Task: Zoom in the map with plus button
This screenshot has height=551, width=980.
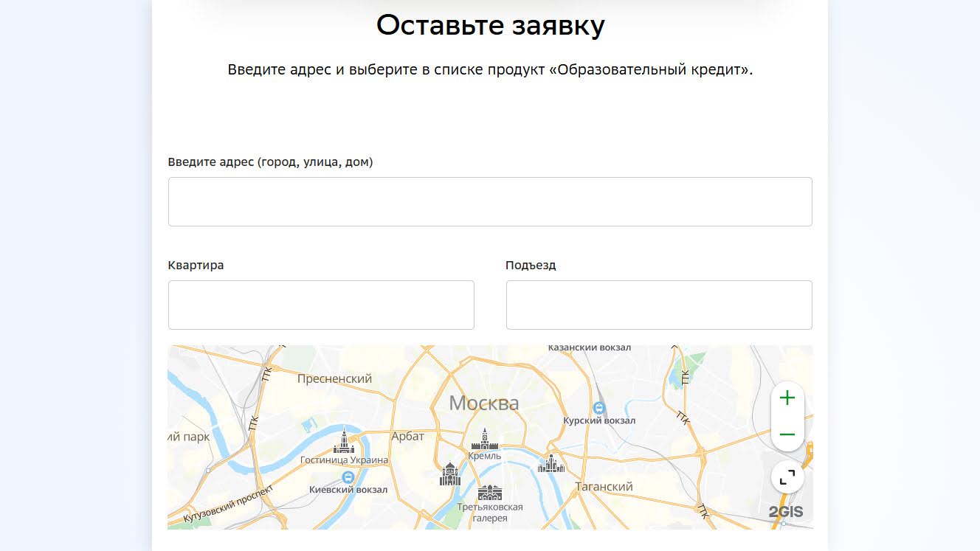Action: (x=787, y=398)
